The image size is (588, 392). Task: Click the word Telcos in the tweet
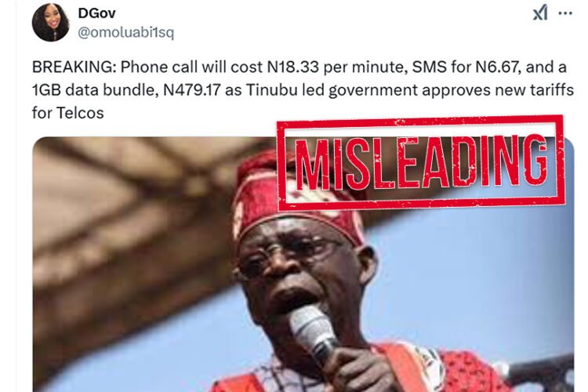80,113
